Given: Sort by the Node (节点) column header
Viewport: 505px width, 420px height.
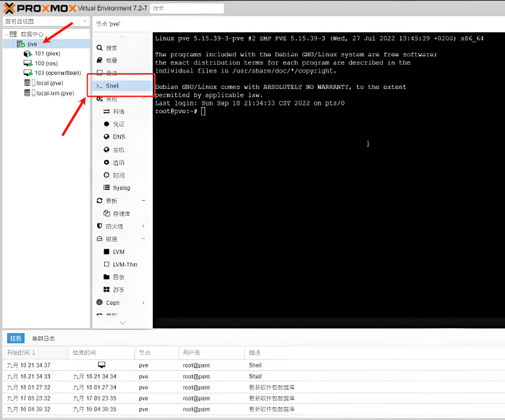Looking at the screenshot, I should [x=157, y=353].
